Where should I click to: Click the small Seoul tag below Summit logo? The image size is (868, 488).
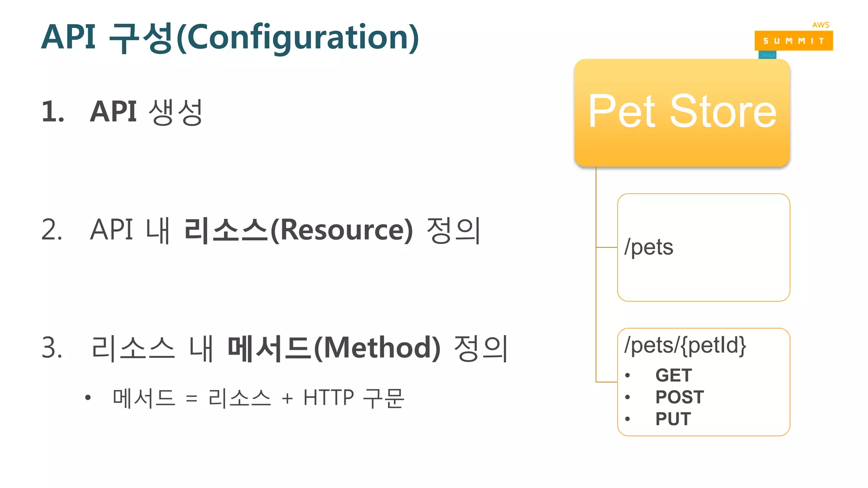click(x=767, y=55)
